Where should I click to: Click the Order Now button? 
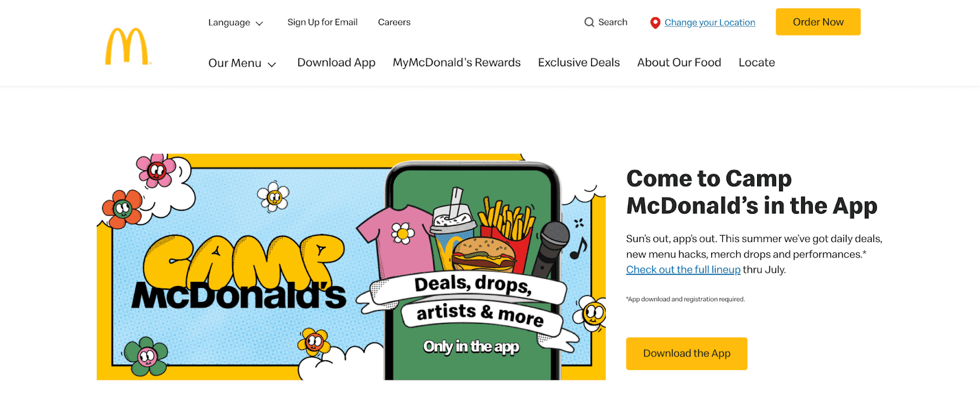coord(818,22)
